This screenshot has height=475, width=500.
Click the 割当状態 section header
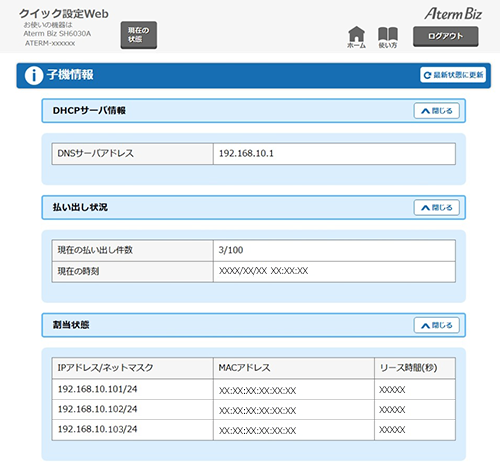253,325
